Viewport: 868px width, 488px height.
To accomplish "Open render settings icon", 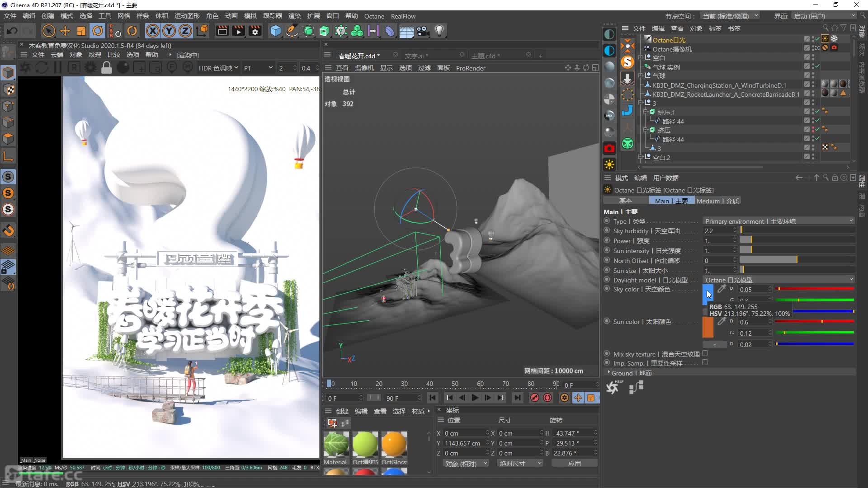I will click(x=255, y=31).
